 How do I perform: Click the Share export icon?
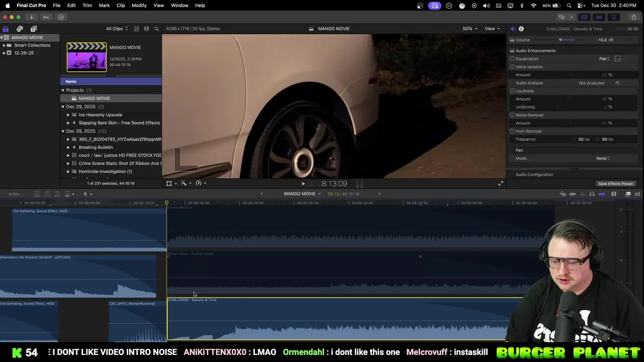tap(634, 17)
